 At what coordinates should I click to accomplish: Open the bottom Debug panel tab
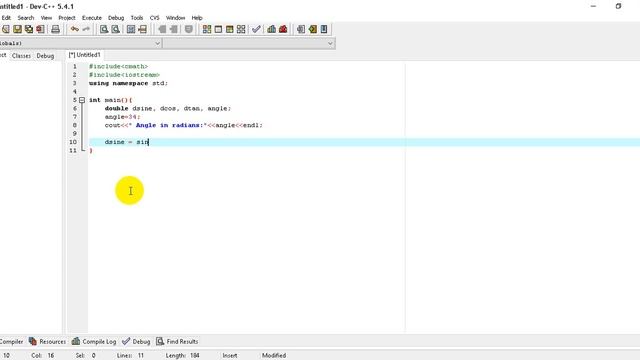136,341
